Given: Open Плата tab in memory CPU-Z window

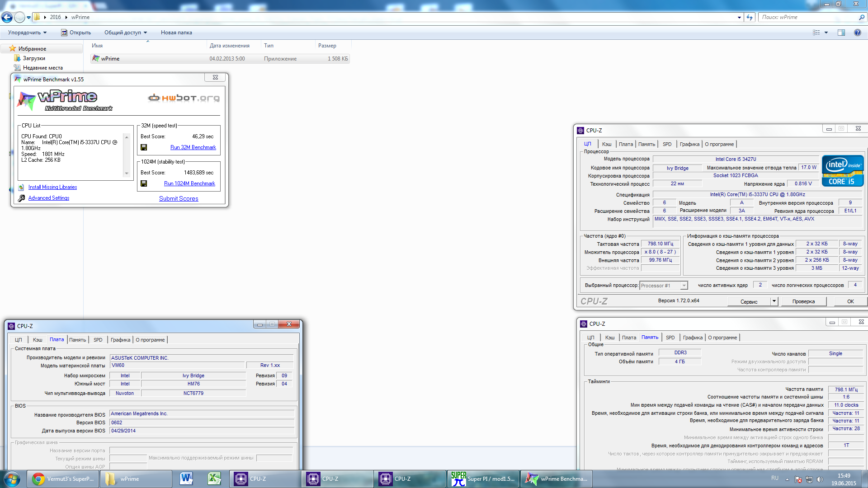Looking at the screenshot, I should 629,338.
